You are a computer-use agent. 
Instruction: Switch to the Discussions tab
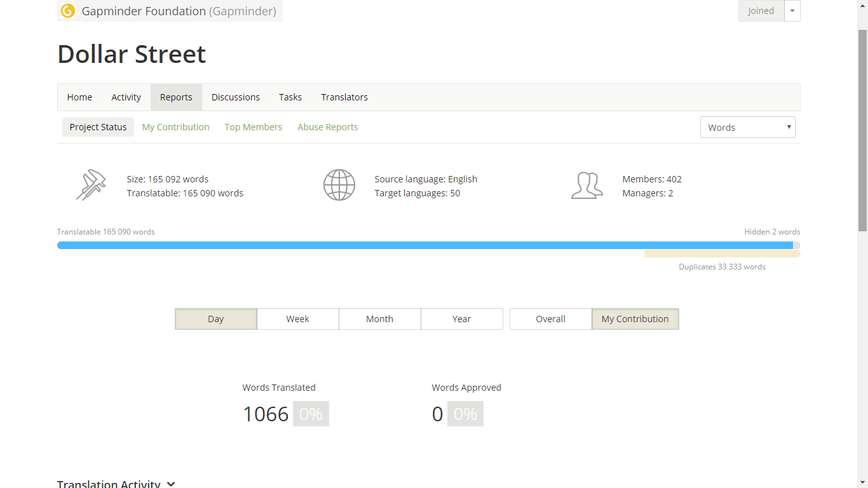236,97
